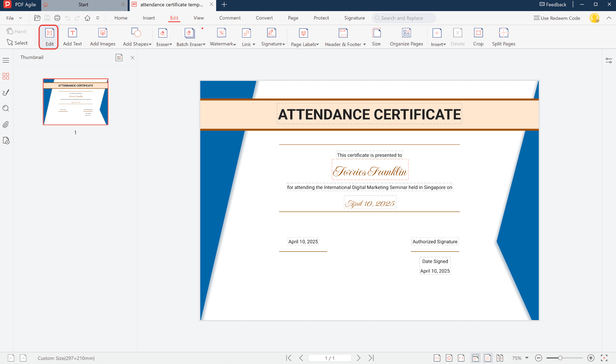Enable two-page view layout
The height and width of the screenshot is (364, 616).
tap(500, 358)
